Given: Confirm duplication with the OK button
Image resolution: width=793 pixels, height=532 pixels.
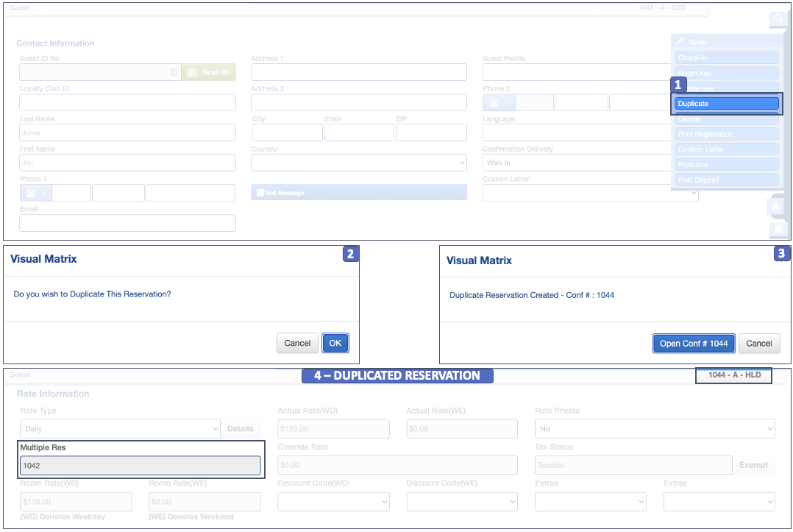Looking at the screenshot, I should [335, 343].
